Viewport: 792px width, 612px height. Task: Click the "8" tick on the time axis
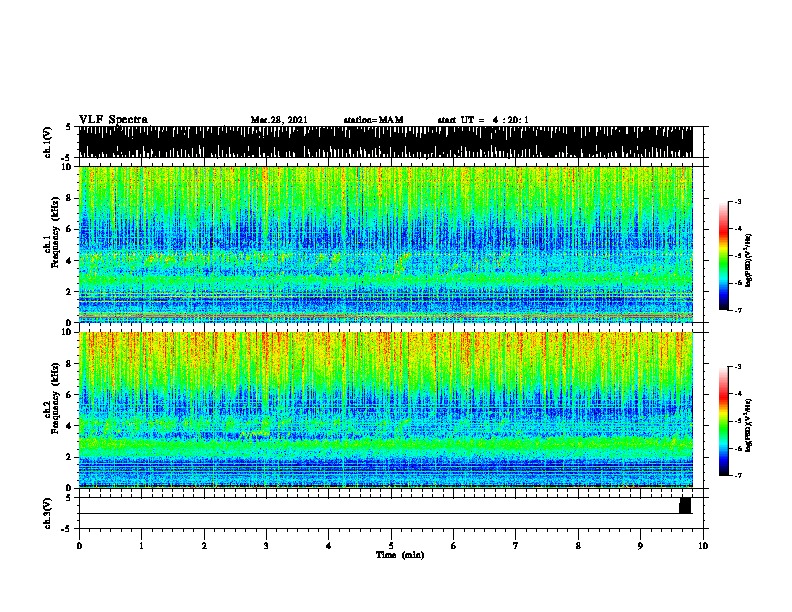[578, 546]
